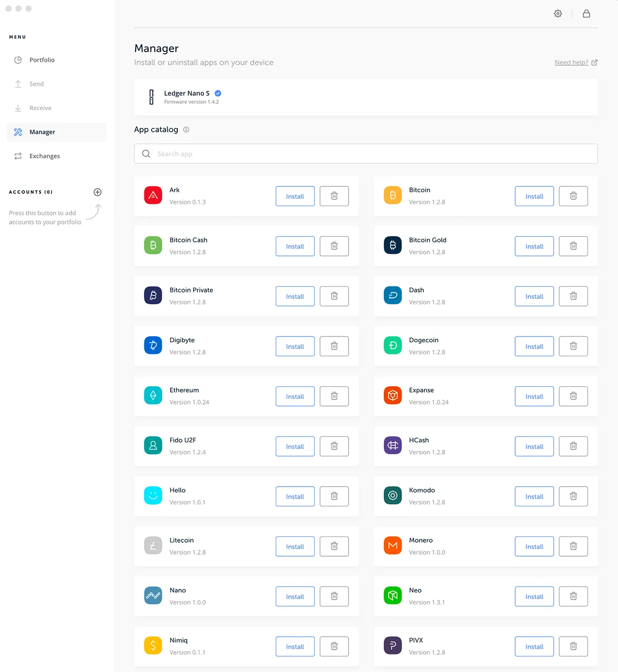Install the Komodo app

534,496
